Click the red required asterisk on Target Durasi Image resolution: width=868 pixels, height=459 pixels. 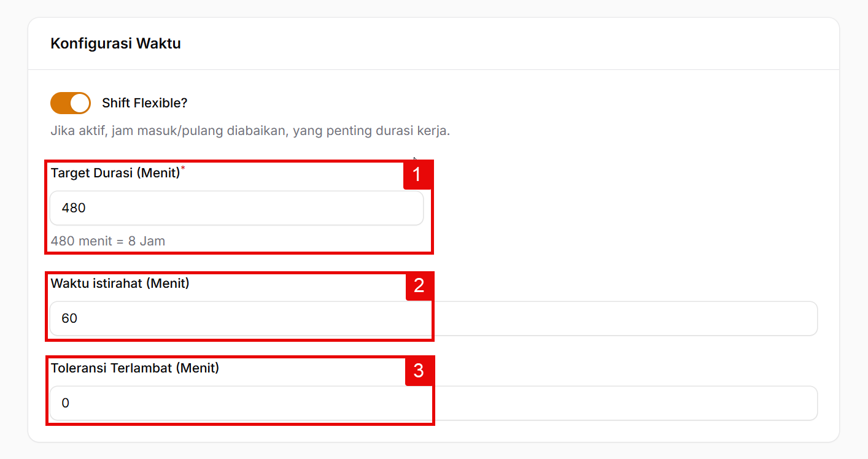183,169
